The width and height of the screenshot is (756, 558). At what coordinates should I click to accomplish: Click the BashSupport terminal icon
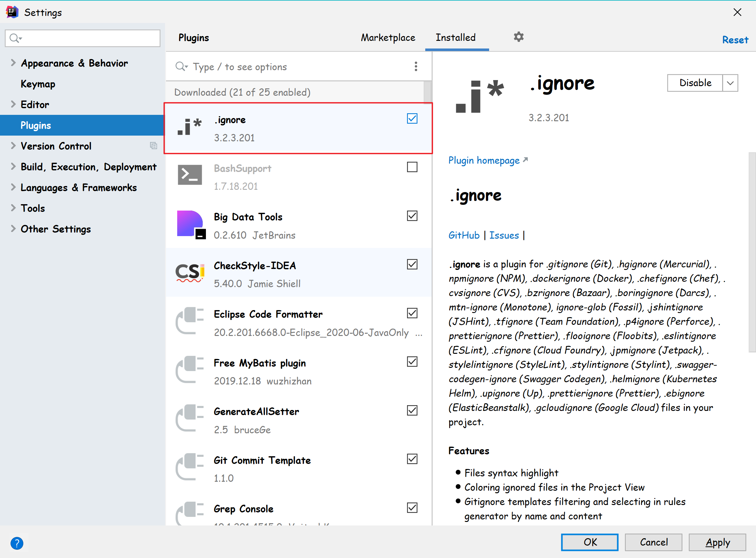(x=190, y=175)
